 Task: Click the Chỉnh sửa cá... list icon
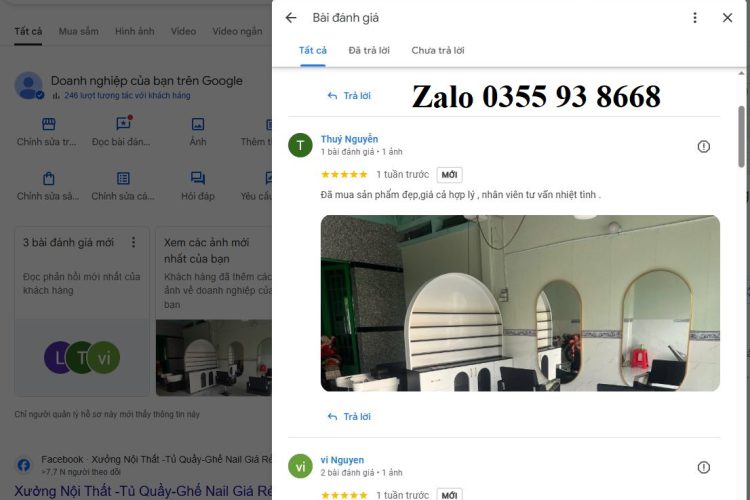(123, 178)
